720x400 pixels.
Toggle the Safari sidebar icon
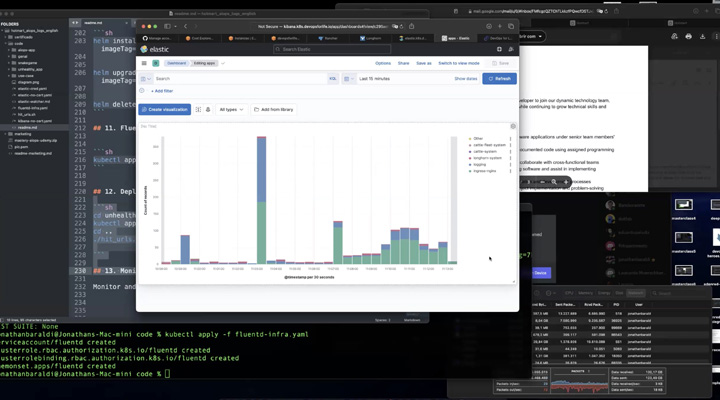click(168, 26)
